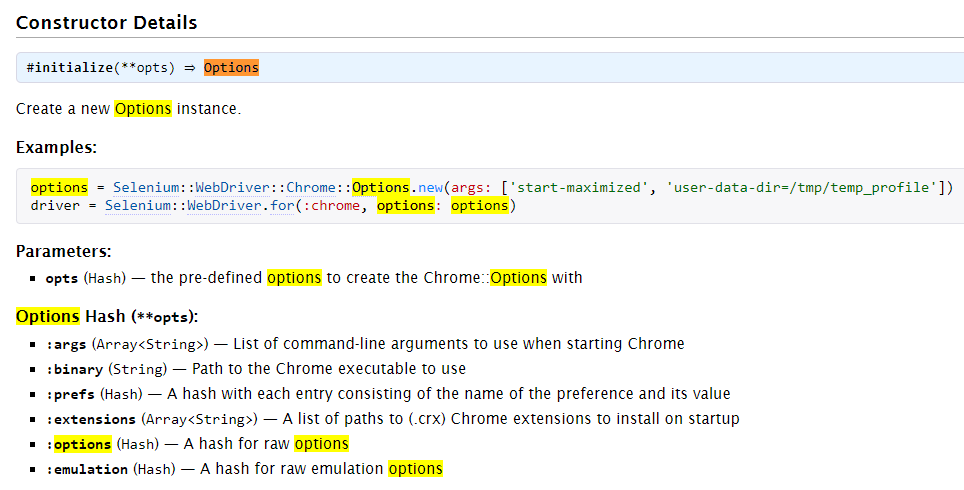964x490 pixels.
Task: Click the 'Options Hash (**opts):' heading
Action: point(107,317)
